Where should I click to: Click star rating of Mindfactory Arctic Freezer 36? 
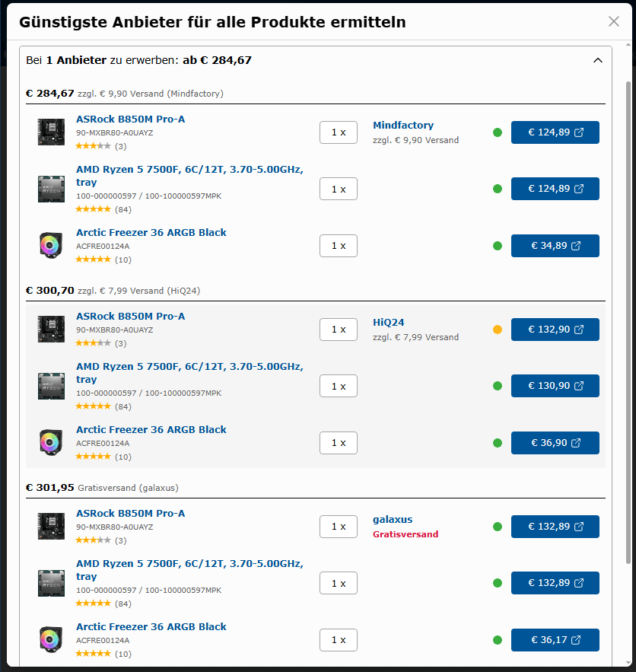click(x=93, y=260)
